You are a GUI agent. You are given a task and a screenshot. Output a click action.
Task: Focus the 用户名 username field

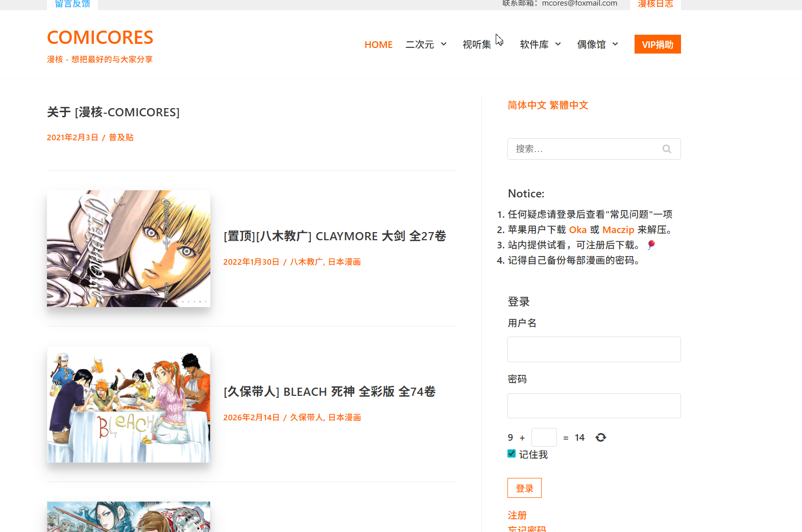[594, 349]
